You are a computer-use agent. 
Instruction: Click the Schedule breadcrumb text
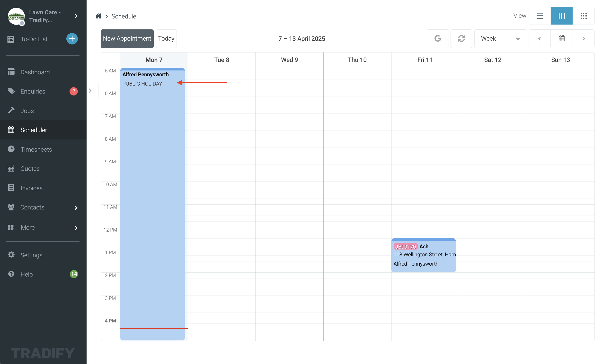(x=124, y=16)
